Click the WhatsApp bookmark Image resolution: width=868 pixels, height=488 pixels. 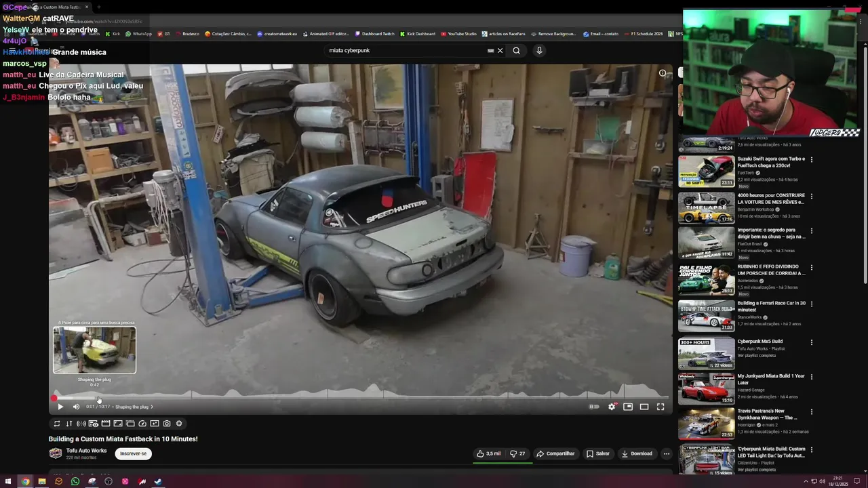[138, 33]
